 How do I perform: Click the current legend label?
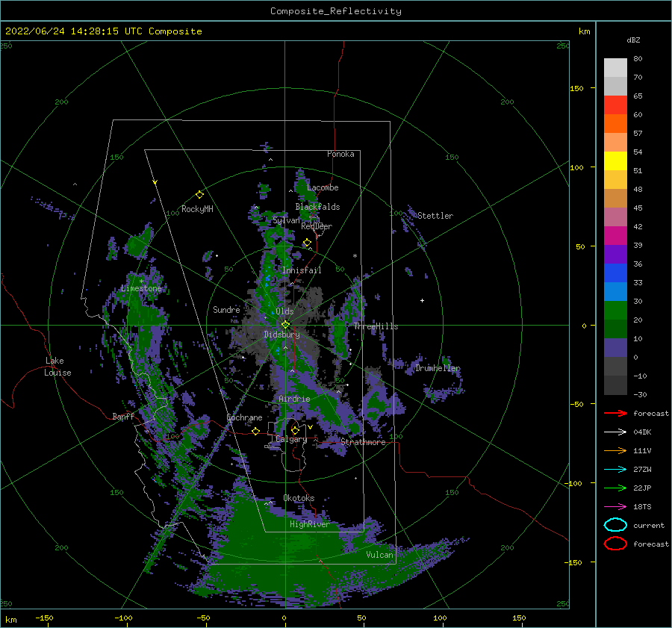pyautogui.click(x=649, y=525)
